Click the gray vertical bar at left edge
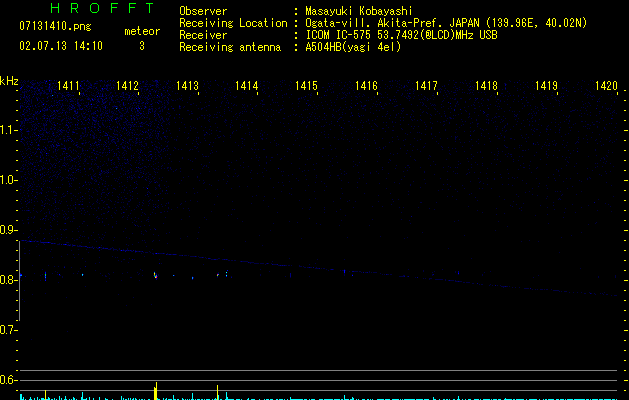The image size is (629, 400). (19, 281)
